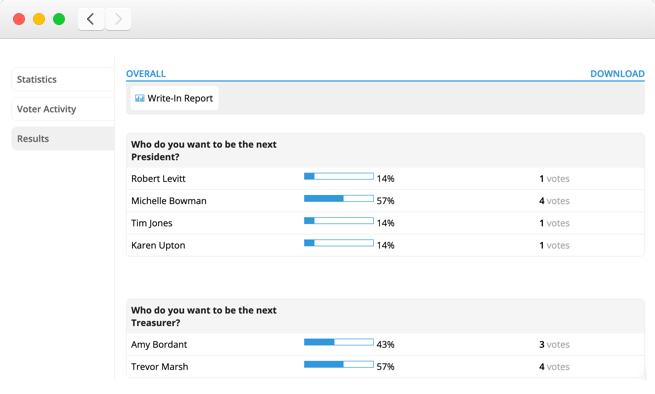Select the Results sidebar item
The width and height of the screenshot is (655, 394).
point(63,139)
